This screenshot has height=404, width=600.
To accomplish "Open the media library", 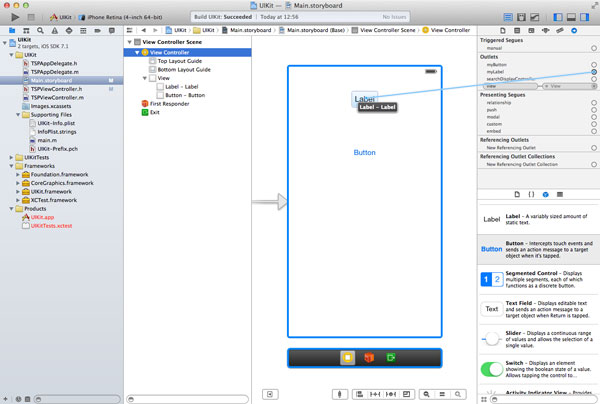I will tap(559, 194).
